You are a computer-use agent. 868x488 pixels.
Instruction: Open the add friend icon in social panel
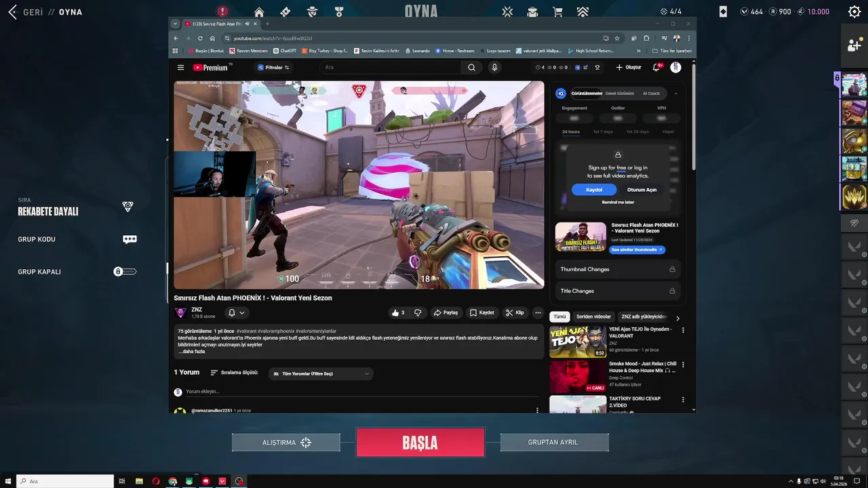854,45
